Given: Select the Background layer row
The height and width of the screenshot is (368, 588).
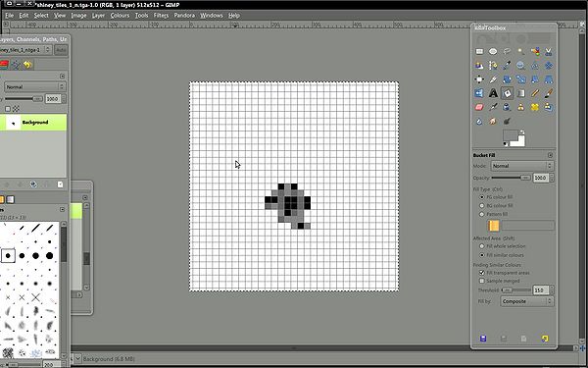Looking at the screenshot, I should (33, 123).
